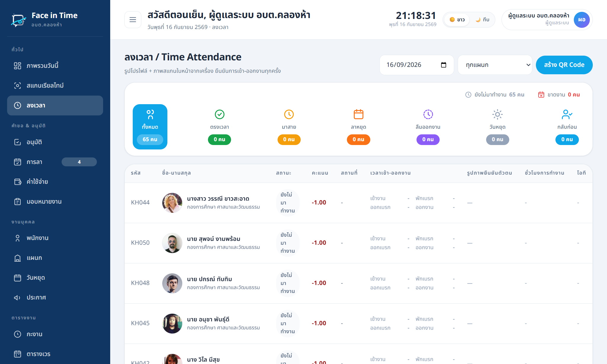Click name นาย สุพจน์ งามพร้อม
The height and width of the screenshot is (364, 607).
coord(214,239)
